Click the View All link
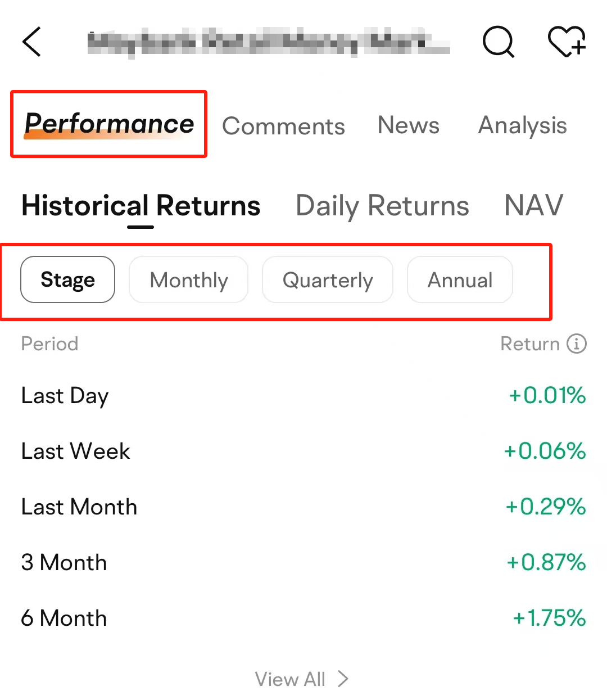Viewport: 607px width, 700px height. pyautogui.click(x=302, y=679)
